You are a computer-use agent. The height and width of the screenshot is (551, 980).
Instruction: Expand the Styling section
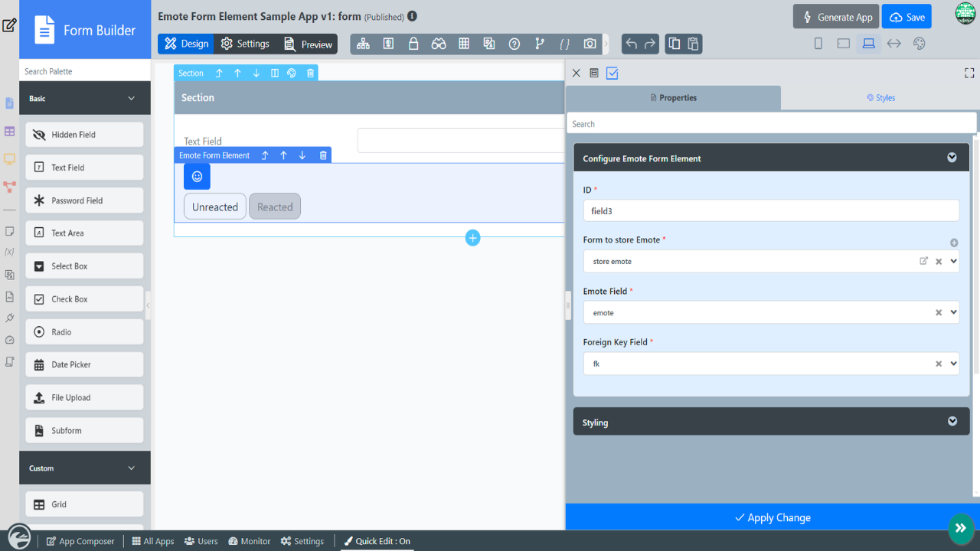952,422
